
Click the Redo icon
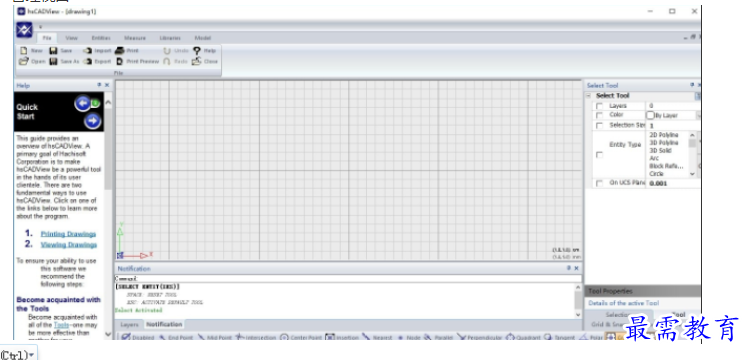167,61
